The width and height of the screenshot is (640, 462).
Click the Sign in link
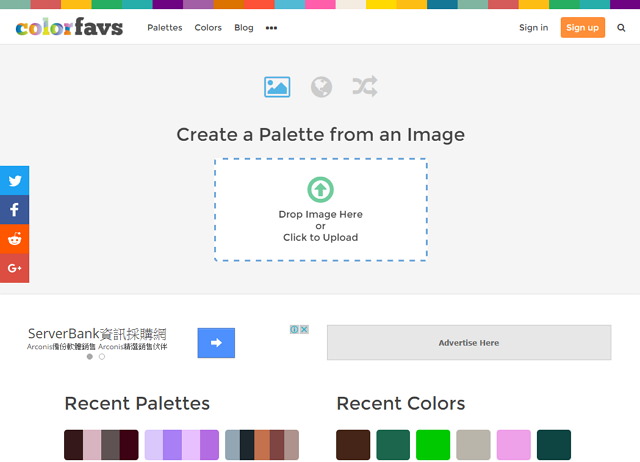533,28
